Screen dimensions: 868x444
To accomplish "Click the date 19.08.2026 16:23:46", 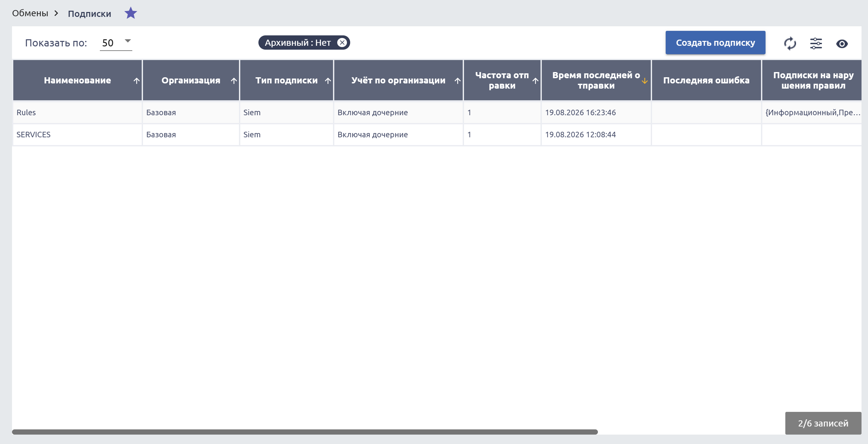I will coord(580,112).
